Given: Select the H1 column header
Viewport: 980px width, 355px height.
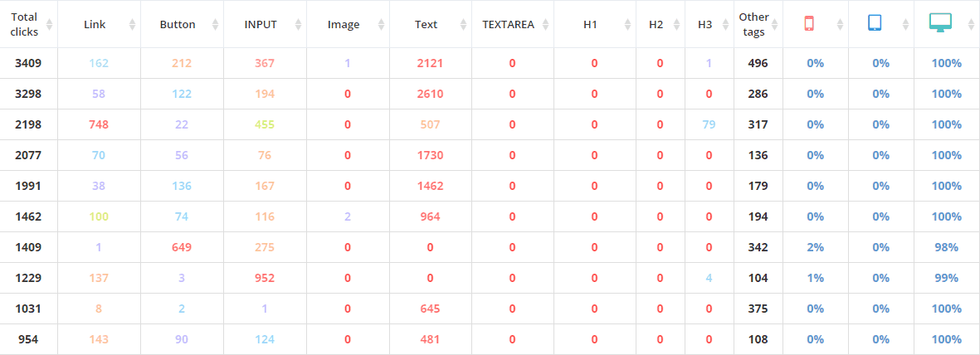Looking at the screenshot, I should (x=590, y=25).
